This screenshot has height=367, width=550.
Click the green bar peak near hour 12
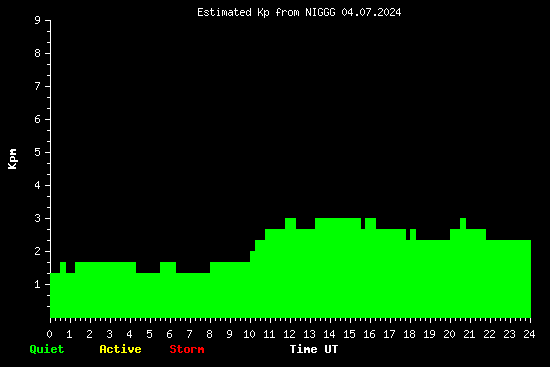290,223
